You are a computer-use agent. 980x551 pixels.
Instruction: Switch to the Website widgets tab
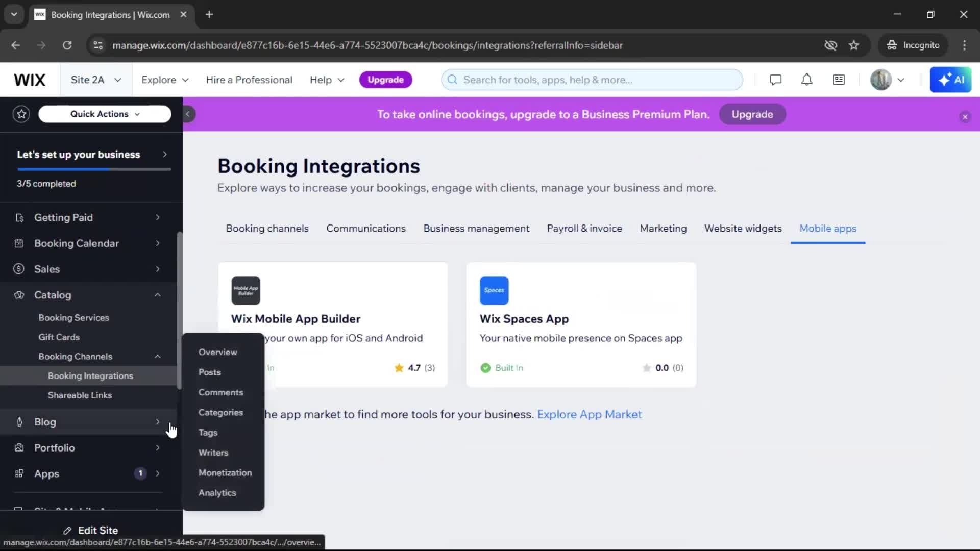tap(743, 229)
